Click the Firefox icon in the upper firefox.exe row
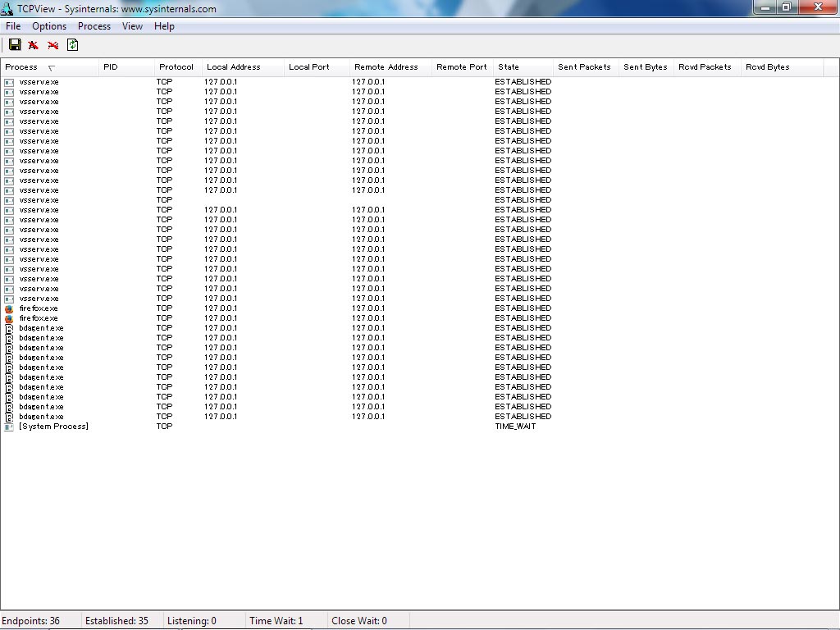840x630 pixels. point(8,309)
